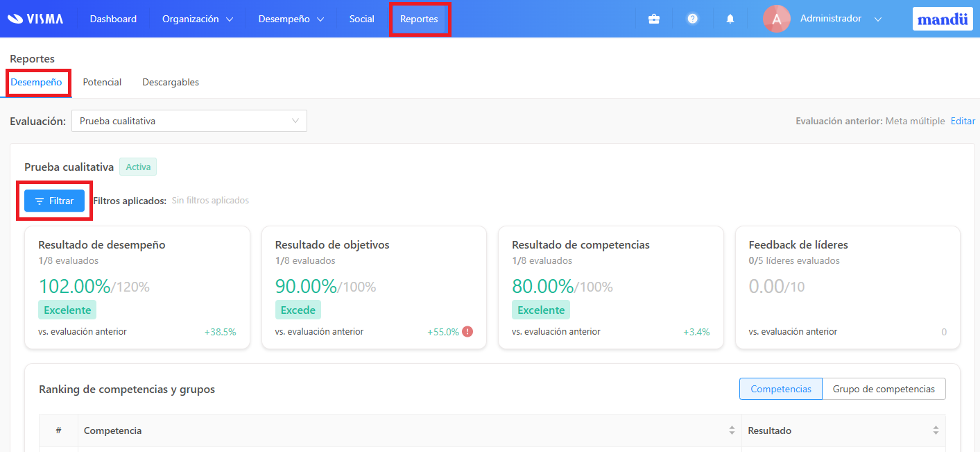Open the Administrador account dropdown
Screen dimensions: 980x452
(x=841, y=19)
